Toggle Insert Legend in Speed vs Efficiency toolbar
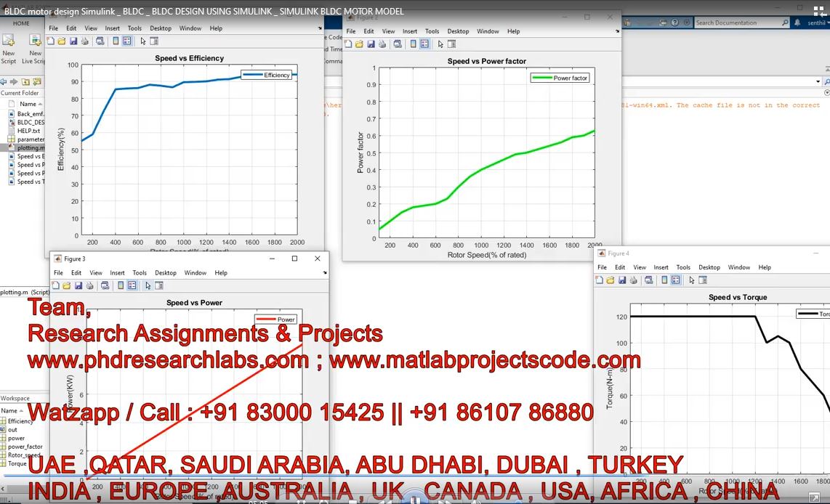This screenshot has width=830, height=504. pos(126,41)
